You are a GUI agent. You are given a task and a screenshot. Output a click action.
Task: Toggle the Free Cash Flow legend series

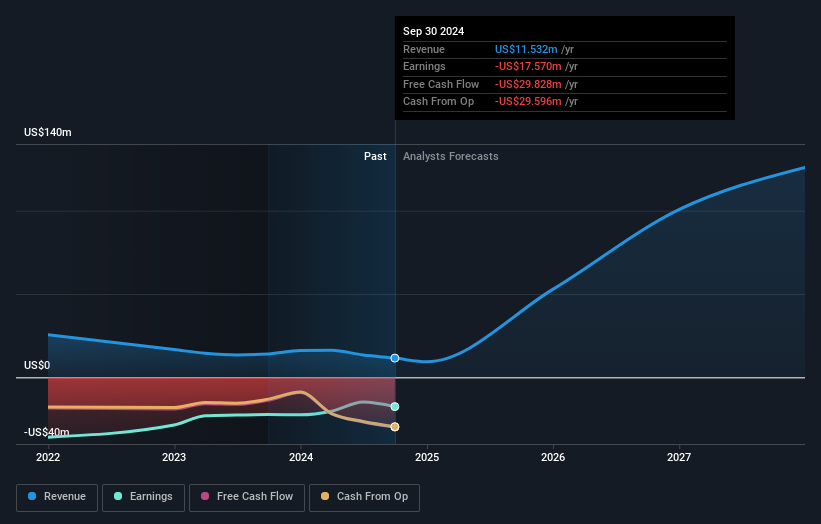coord(247,497)
